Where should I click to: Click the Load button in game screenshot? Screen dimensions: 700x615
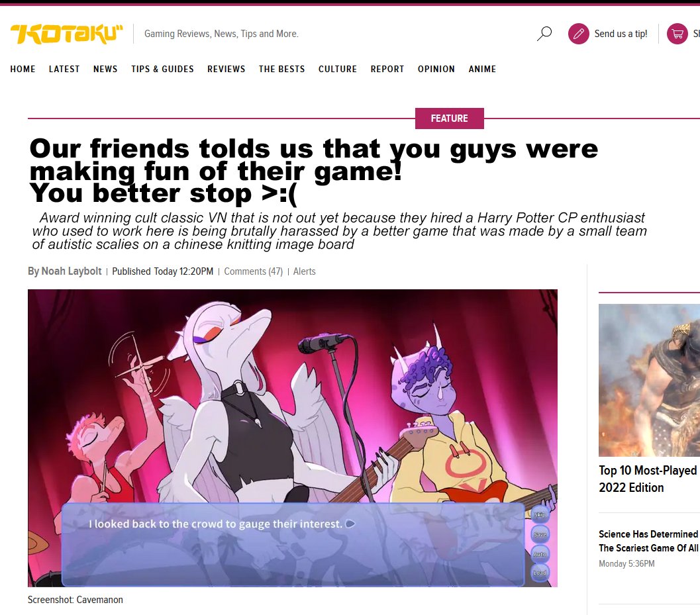pyautogui.click(x=540, y=573)
